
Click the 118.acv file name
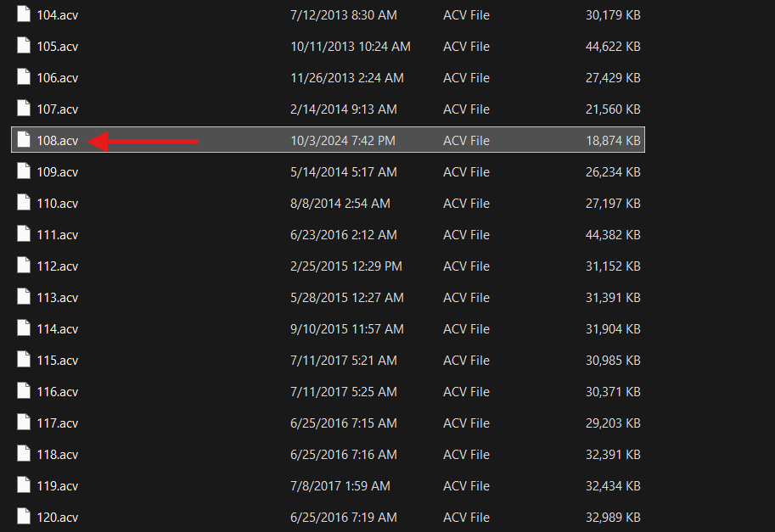(x=57, y=455)
